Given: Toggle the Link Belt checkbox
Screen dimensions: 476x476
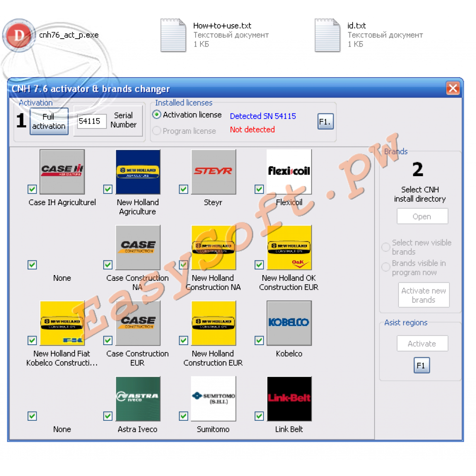Looking at the screenshot, I should [259, 416].
